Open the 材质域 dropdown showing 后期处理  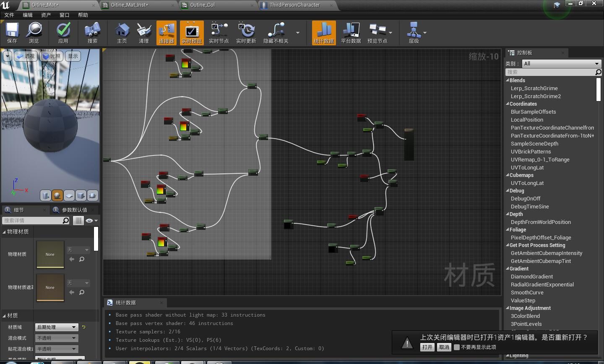pyautogui.click(x=57, y=327)
